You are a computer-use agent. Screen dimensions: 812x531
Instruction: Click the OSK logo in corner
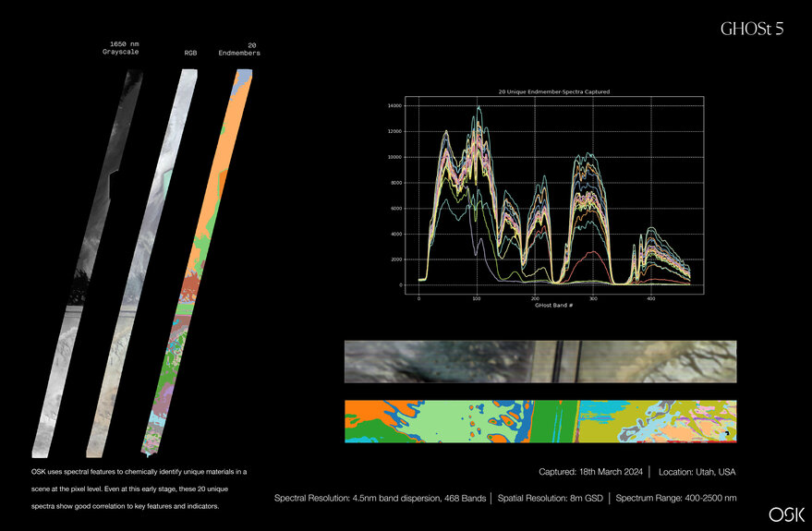[787, 514]
